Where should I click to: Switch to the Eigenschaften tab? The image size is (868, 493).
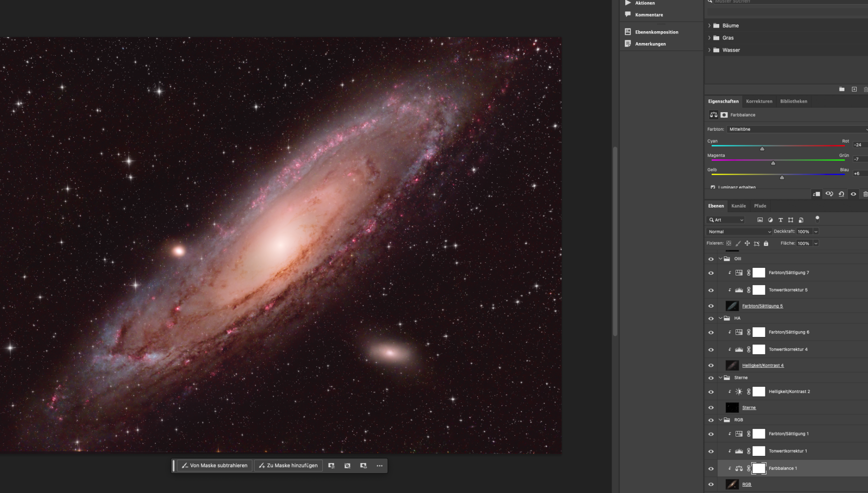click(x=723, y=101)
